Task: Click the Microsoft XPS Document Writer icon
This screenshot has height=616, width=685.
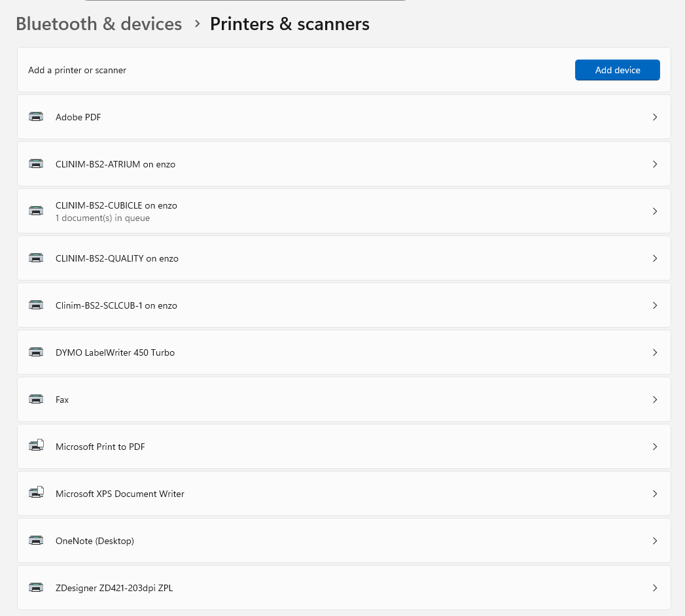Action: [x=36, y=493]
